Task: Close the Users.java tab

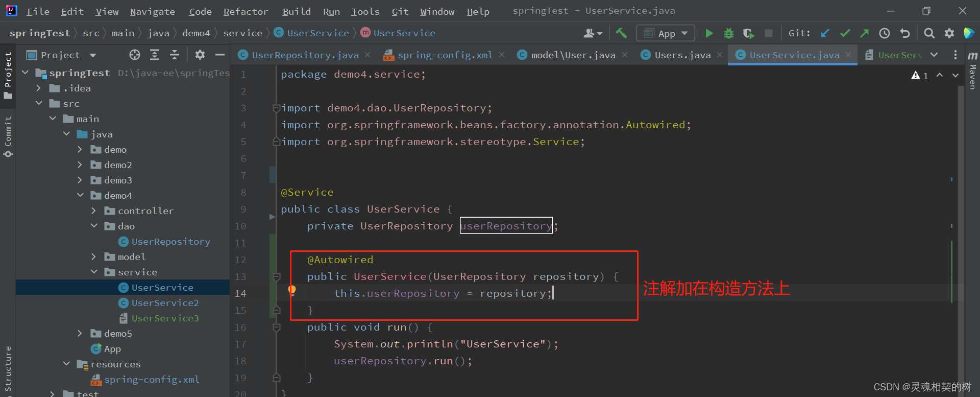Action: coord(720,55)
